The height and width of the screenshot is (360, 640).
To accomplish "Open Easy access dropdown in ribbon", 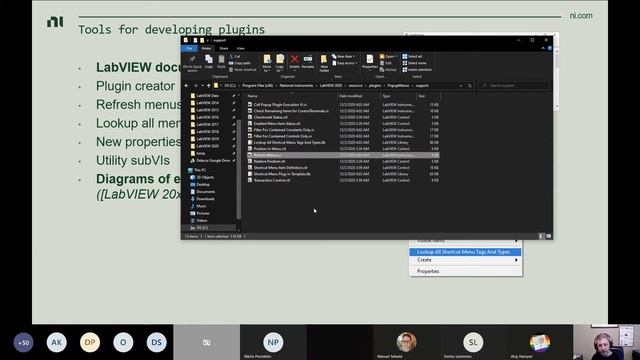I will 345,63.
